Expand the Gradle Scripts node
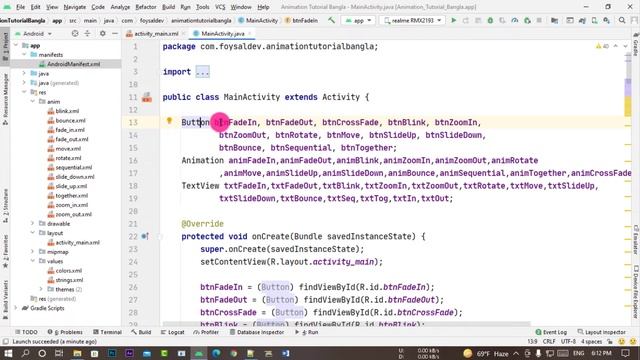The height and width of the screenshot is (360, 640). (x=16, y=308)
